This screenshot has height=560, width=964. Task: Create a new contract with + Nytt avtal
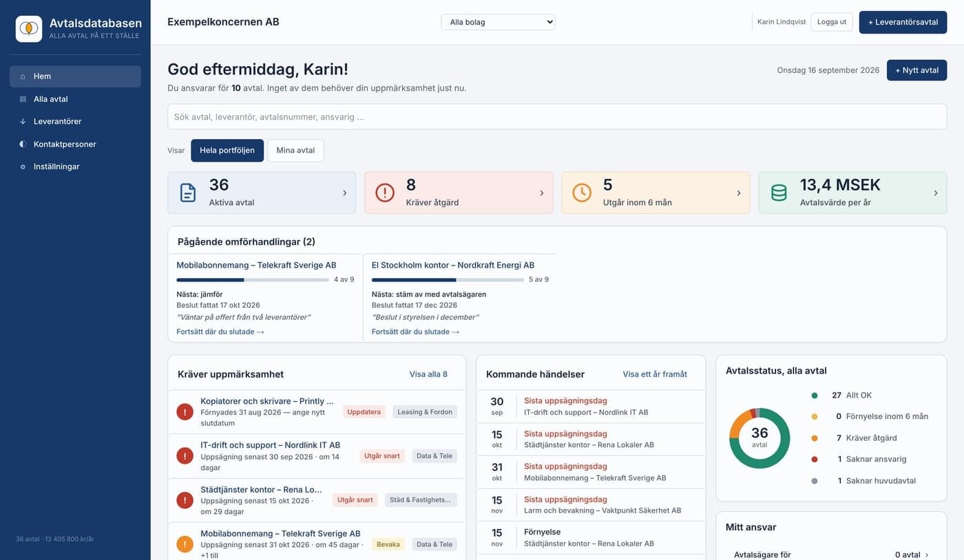(916, 70)
